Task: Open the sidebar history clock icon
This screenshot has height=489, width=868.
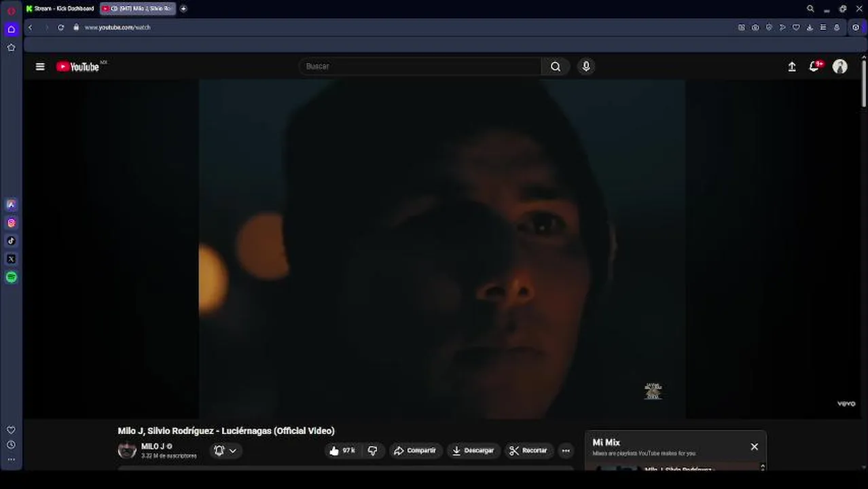Action: tap(11, 445)
